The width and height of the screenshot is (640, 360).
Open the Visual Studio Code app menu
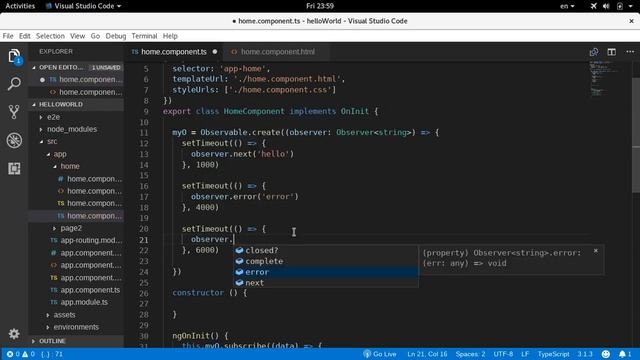coord(84,6)
